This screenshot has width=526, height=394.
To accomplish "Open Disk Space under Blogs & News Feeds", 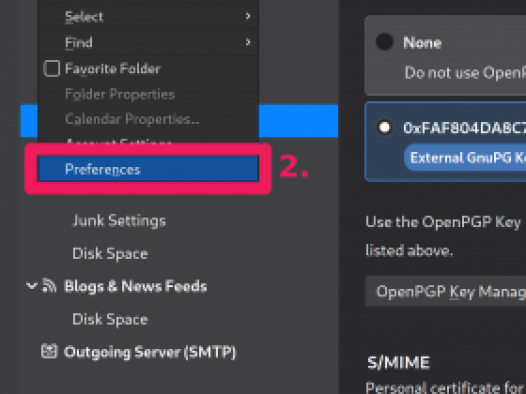I will [110, 320].
